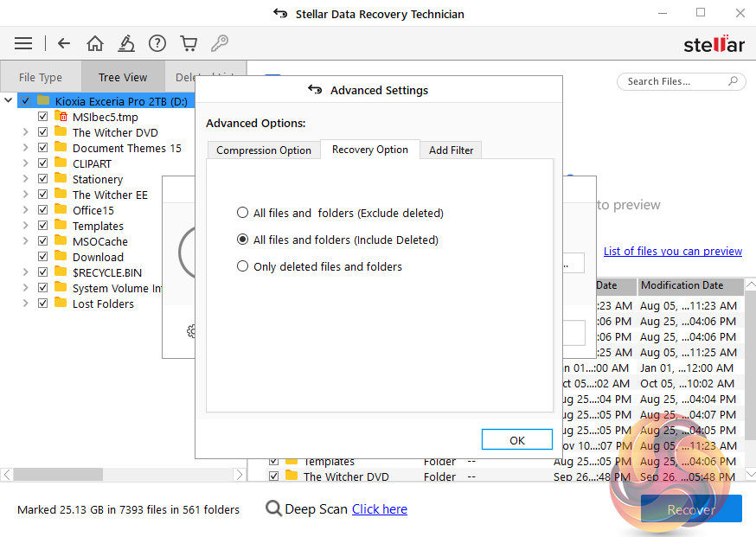The width and height of the screenshot is (756, 537).
Task: Expand the CLIPART tree node
Action: 26,163
